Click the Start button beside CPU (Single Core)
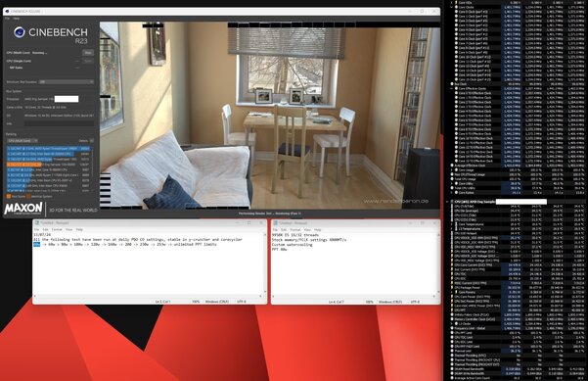The image size is (588, 381). pos(88,61)
